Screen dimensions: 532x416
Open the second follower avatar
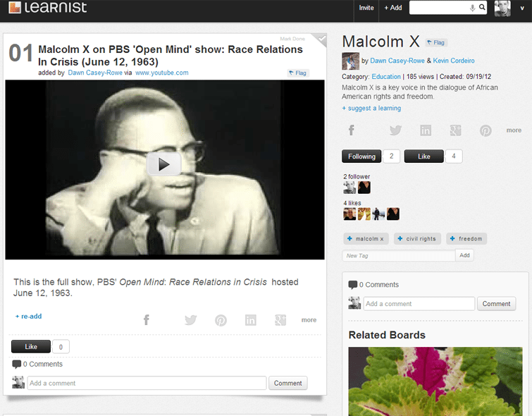pos(364,188)
